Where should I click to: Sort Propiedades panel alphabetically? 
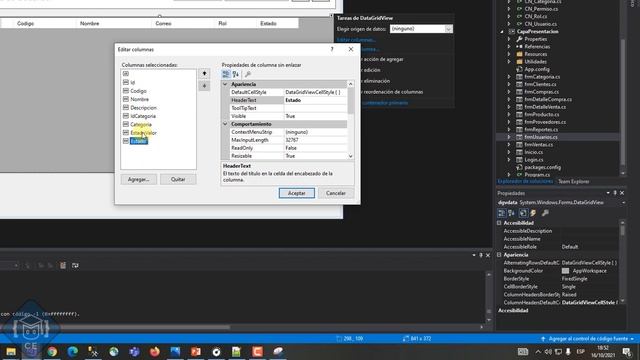point(511,213)
